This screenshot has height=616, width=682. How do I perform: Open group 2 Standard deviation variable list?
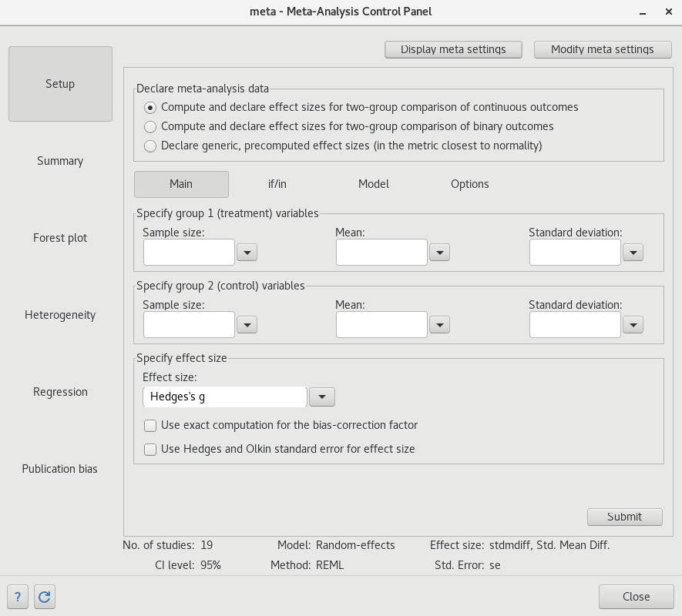pyautogui.click(x=633, y=325)
